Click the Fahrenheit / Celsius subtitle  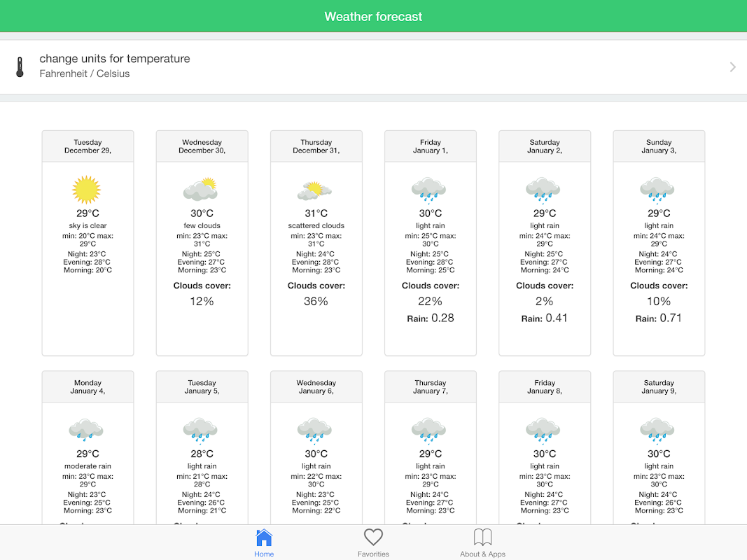84,73
